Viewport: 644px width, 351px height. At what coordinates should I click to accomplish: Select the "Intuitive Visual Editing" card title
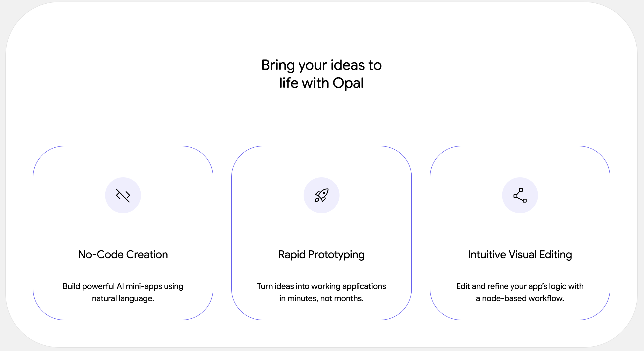click(x=520, y=255)
